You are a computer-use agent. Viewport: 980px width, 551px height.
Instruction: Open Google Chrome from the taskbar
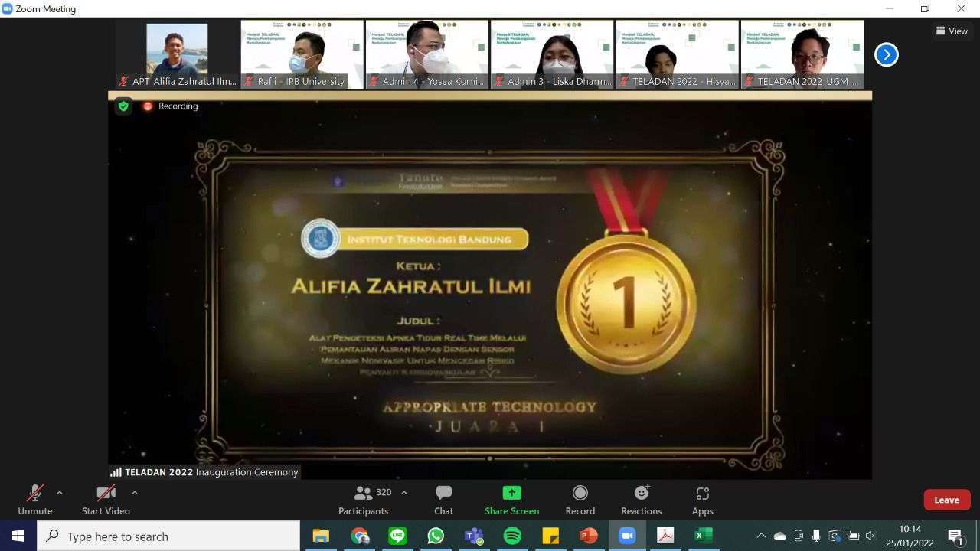[x=359, y=536]
